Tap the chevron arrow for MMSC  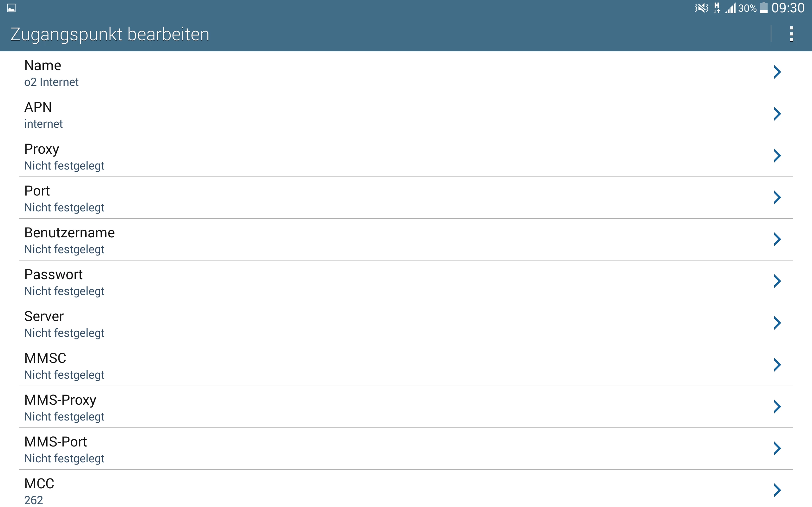click(777, 365)
